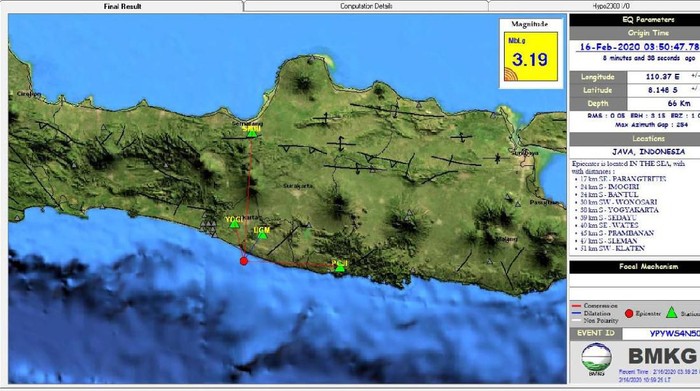Click the Recent Time stamp text
700x391 pixels.
659,372
